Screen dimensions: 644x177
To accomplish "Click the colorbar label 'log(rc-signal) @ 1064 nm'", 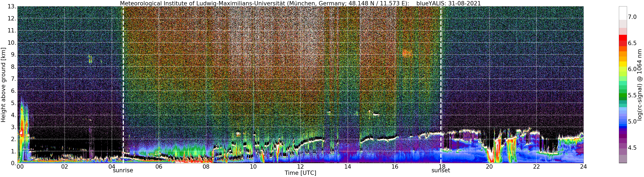I will click(x=639, y=85).
